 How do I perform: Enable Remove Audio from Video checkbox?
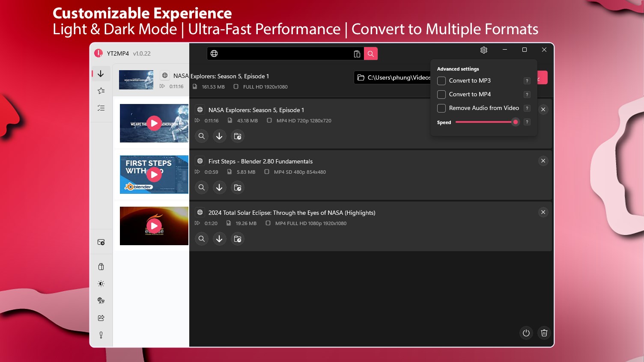(441, 108)
